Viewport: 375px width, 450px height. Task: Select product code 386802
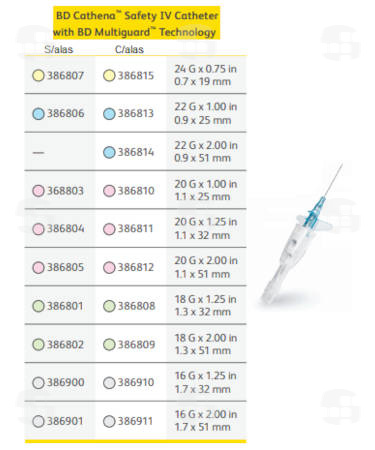65,344
